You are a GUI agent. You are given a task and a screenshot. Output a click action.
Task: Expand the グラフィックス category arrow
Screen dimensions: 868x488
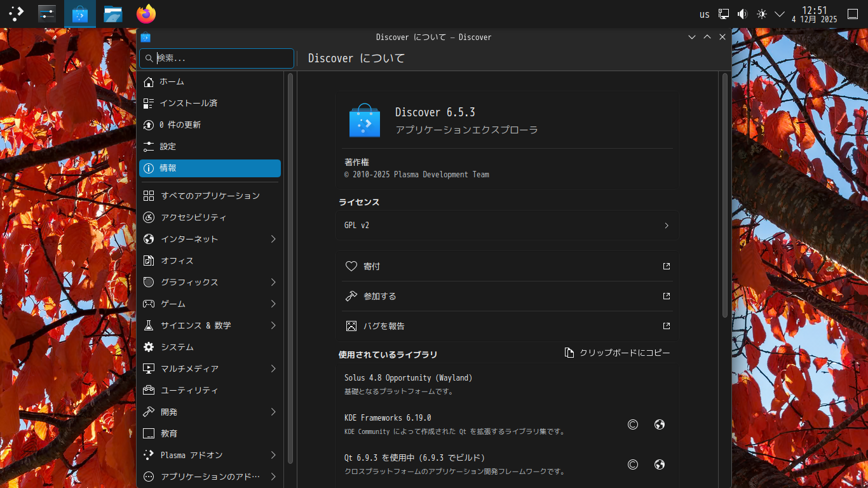point(273,282)
